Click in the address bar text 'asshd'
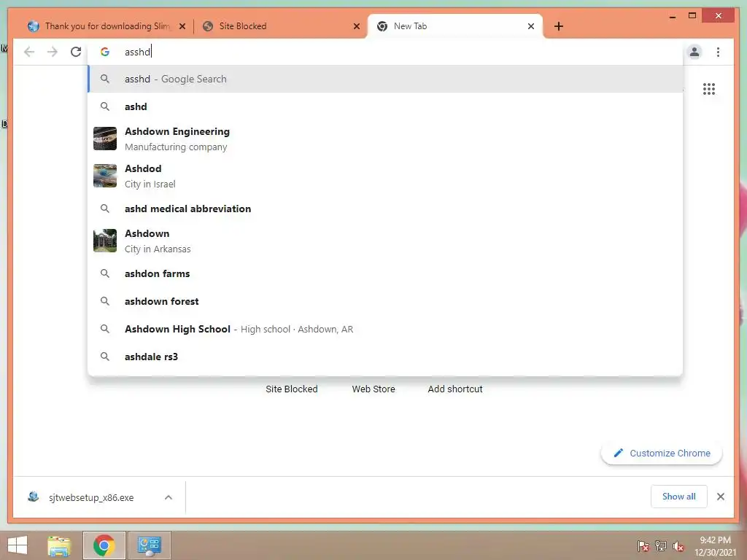 point(137,52)
